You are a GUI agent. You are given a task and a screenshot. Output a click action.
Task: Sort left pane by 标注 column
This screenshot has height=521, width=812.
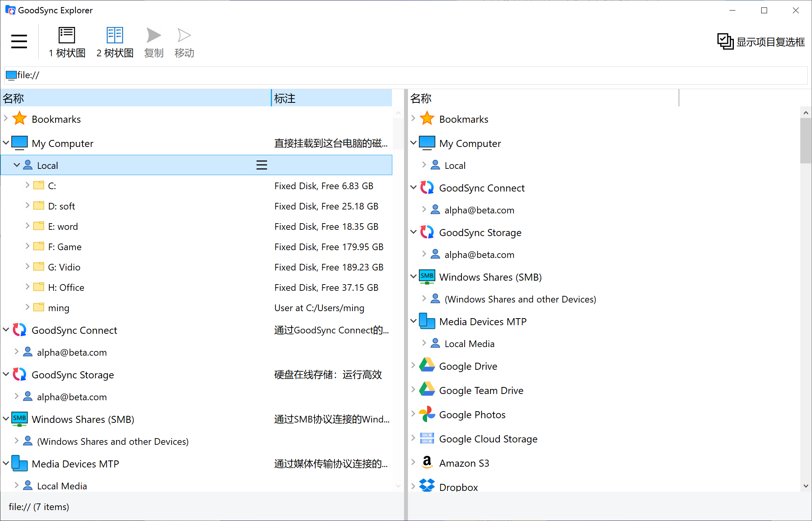pos(332,98)
